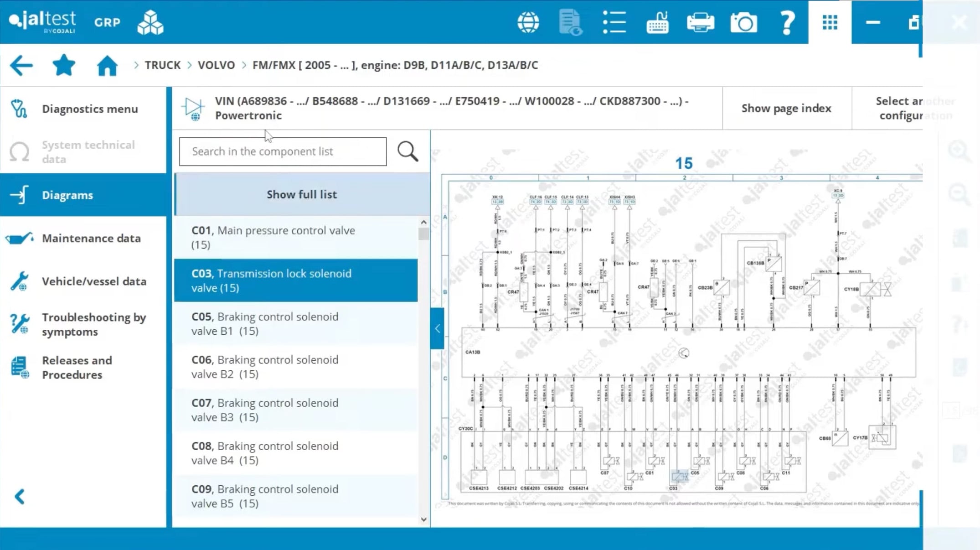Click the Powertronic diagram icon
980x550 pixels.
[x=193, y=109]
